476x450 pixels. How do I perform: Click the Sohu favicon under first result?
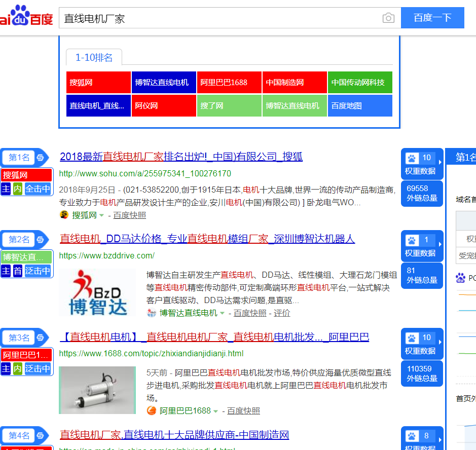(64, 215)
